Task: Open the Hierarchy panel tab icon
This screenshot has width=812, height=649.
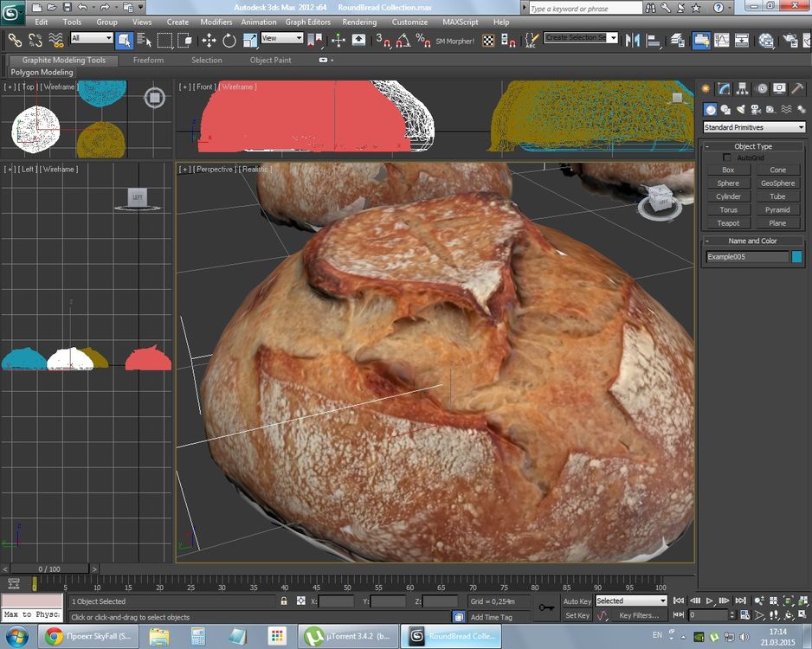Action: point(743,88)
